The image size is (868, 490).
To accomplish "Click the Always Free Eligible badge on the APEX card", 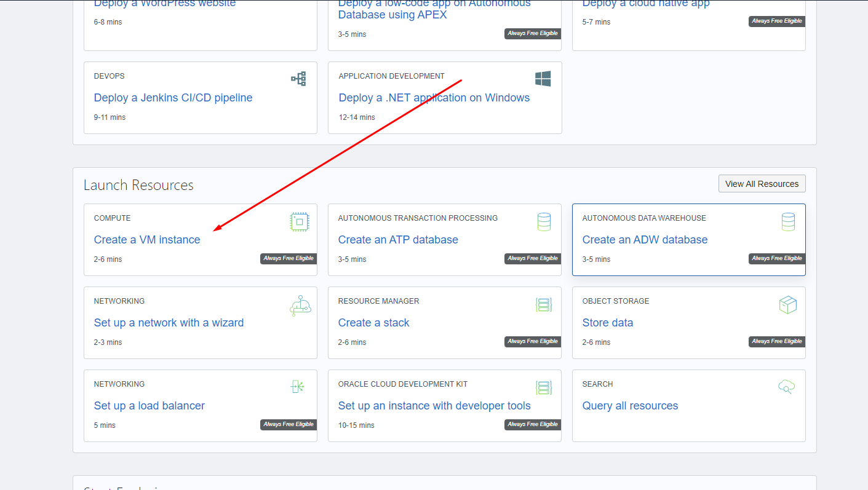I will click(x=533, y=33).
